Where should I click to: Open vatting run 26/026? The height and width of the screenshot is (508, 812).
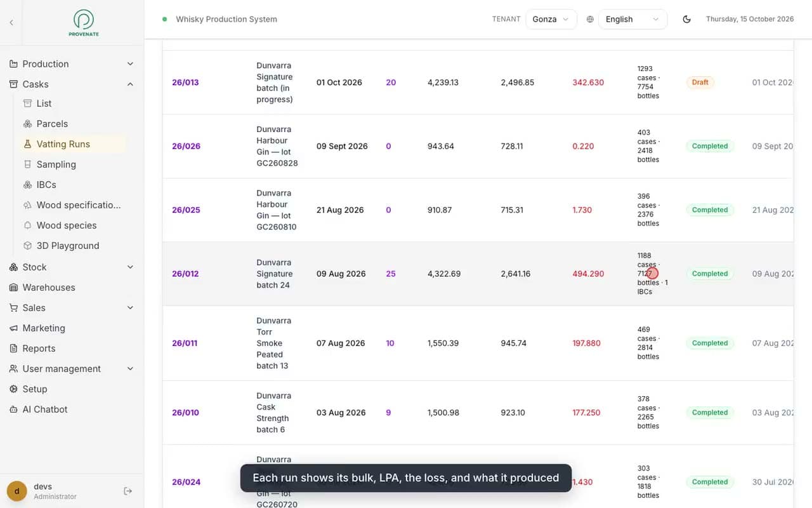click(186, 146)
